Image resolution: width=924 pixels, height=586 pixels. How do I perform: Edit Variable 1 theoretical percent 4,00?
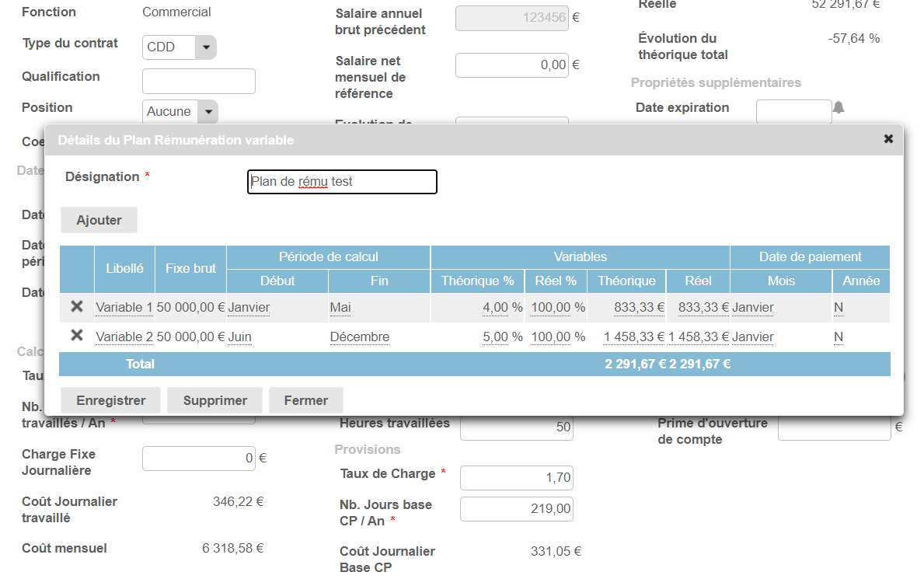click(502, 308)
